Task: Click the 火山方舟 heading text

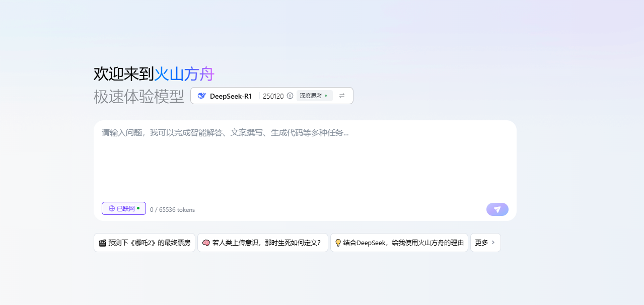Action: 184,74
